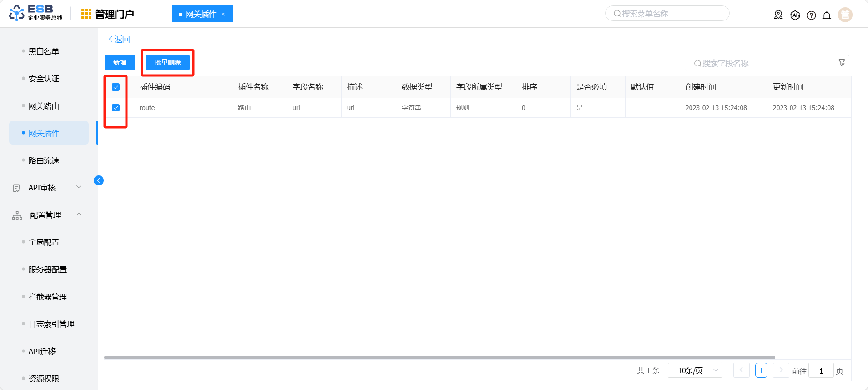Click the 新增 button
868x390 pixels.
tap(120, 62)
